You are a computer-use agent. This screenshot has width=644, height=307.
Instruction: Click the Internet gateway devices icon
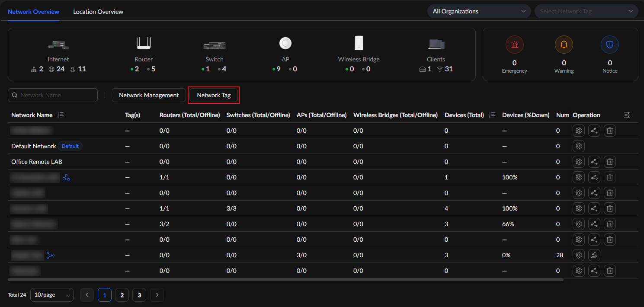coord(58,44)
